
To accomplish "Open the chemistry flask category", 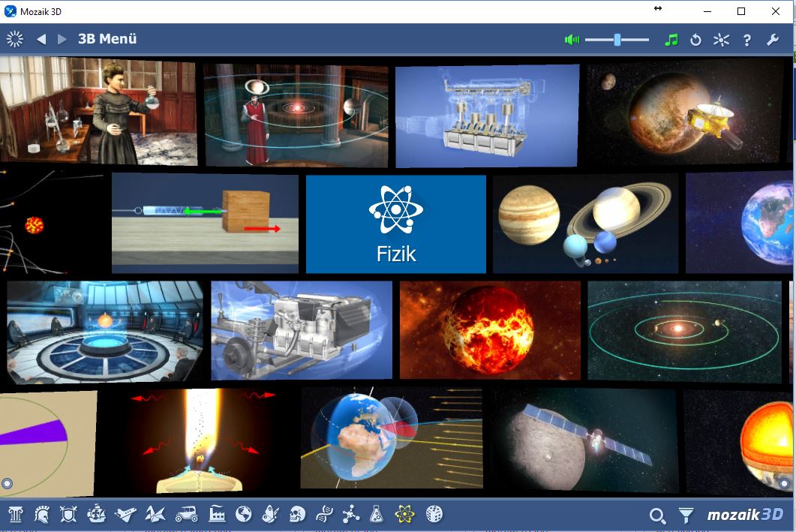I will coord(377,514).
